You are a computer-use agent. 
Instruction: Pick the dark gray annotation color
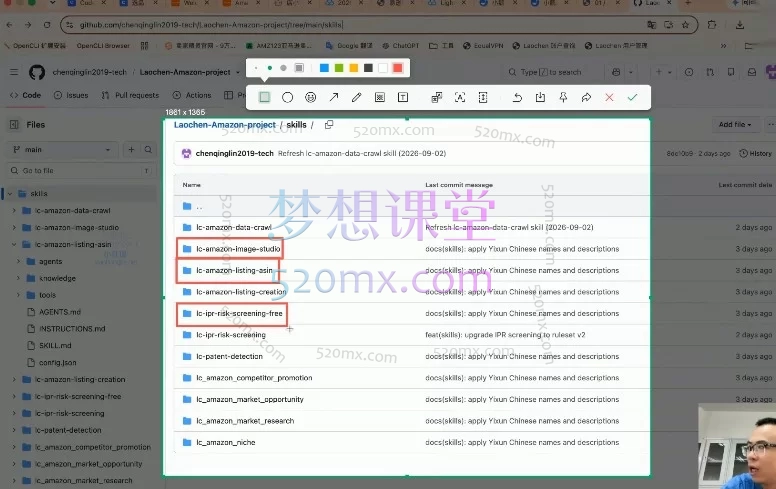click(x=368, y=68)
